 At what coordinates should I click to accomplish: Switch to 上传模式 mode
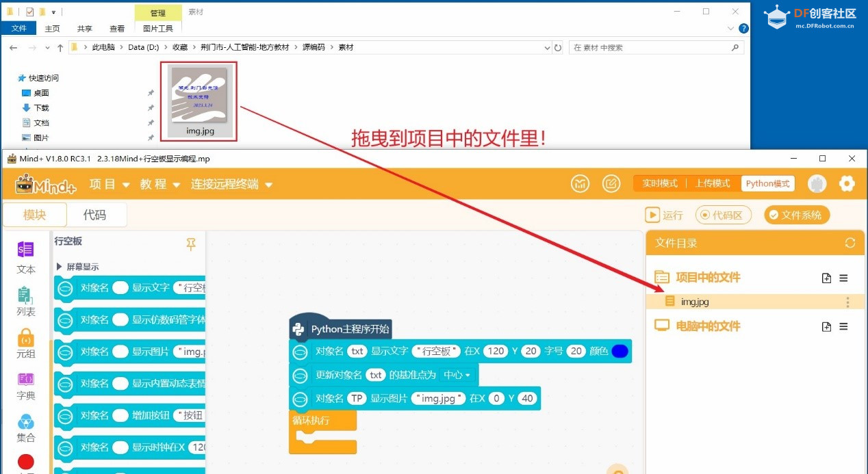[713, 183]
